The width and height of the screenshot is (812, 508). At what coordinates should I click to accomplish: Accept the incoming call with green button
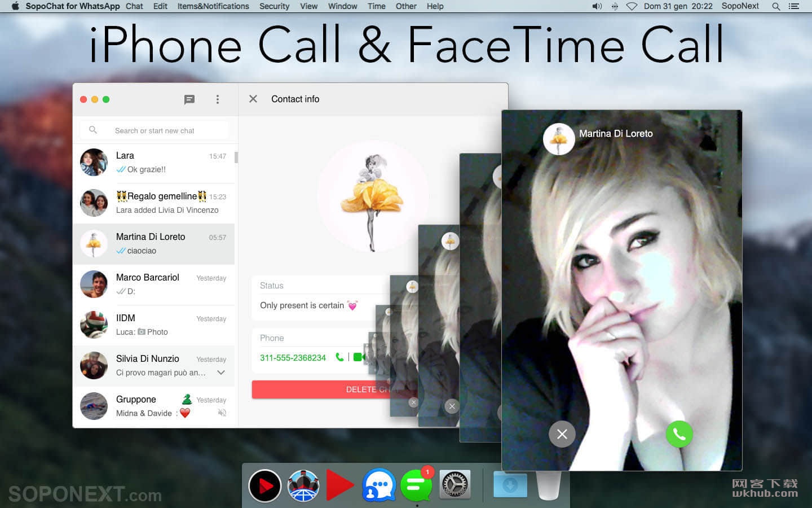tap(679, 434)
